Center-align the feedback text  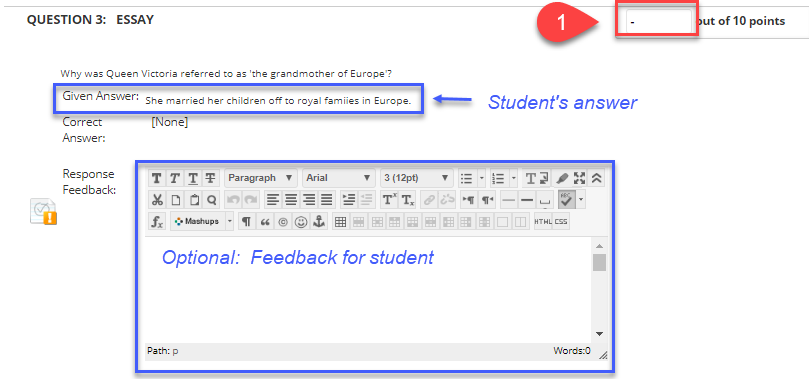click(291, 200)
